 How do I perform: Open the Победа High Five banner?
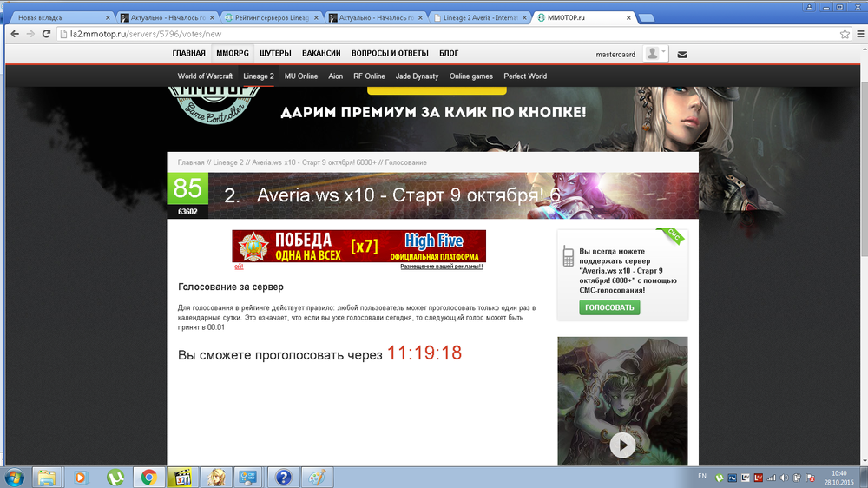pyautogui.click(x=358, y=246)
